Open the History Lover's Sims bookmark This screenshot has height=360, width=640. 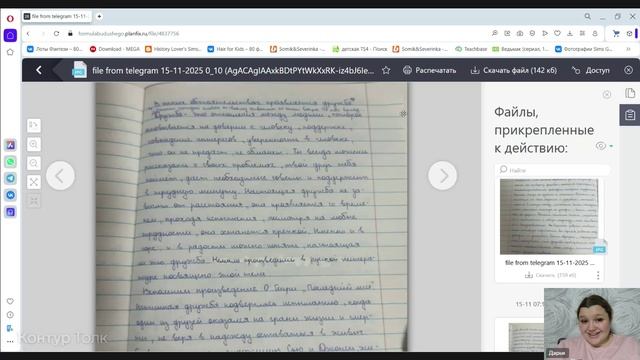[x=173, y=49]
